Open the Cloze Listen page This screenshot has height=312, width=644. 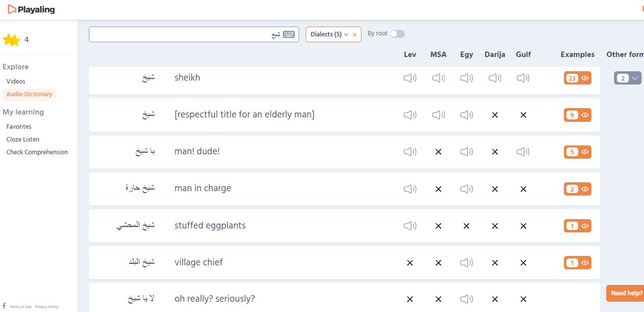click(x=23, y=140)
